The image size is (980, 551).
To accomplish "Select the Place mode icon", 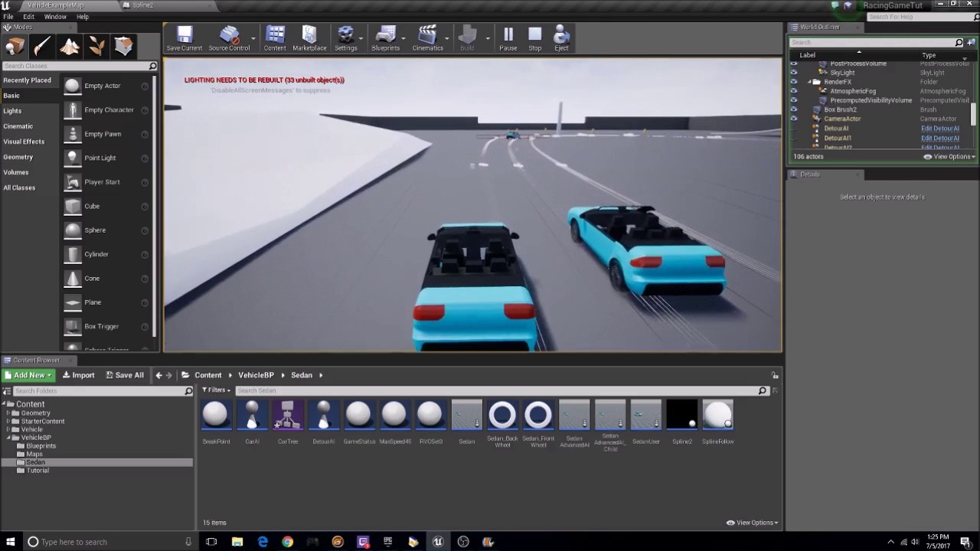I will [x=15, y=47].
